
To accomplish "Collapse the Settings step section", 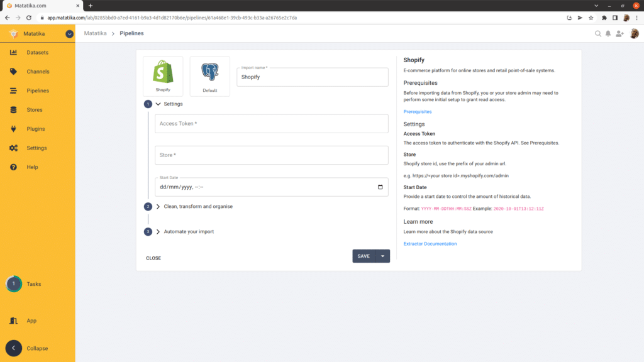I will pos(158,104).
